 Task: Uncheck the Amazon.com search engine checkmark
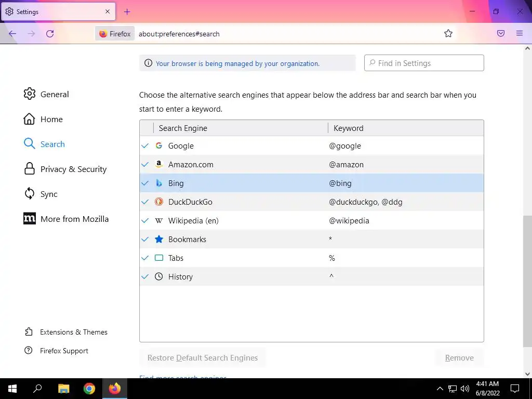coord(145,165)
